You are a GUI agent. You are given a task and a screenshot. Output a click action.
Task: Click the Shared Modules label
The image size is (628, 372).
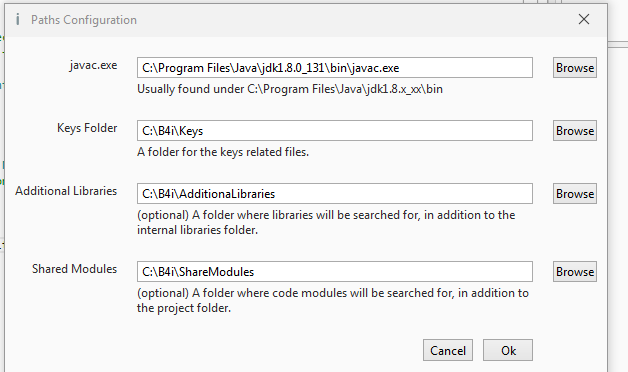pyautogui.click(x=74, y=269)
